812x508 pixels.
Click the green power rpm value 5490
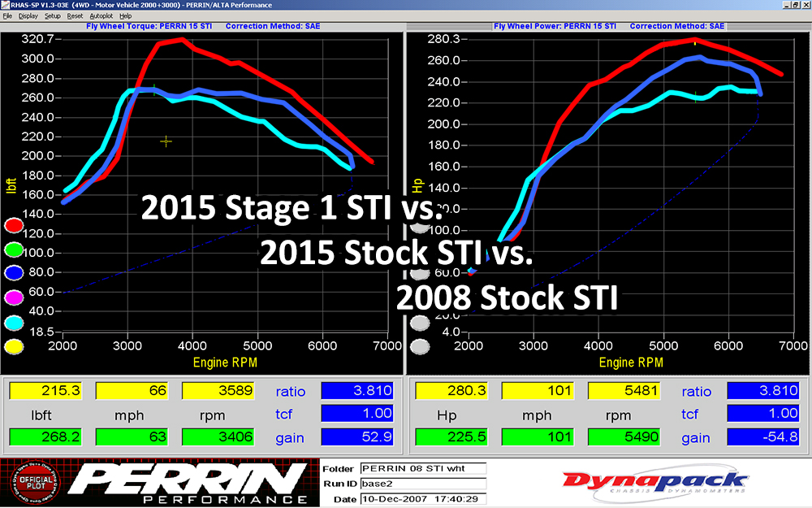[624, 436]
